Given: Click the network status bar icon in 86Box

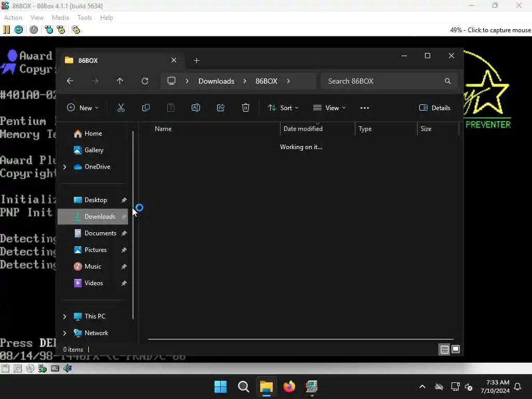Looking at the screenshot, I should [x=43, y=368].
